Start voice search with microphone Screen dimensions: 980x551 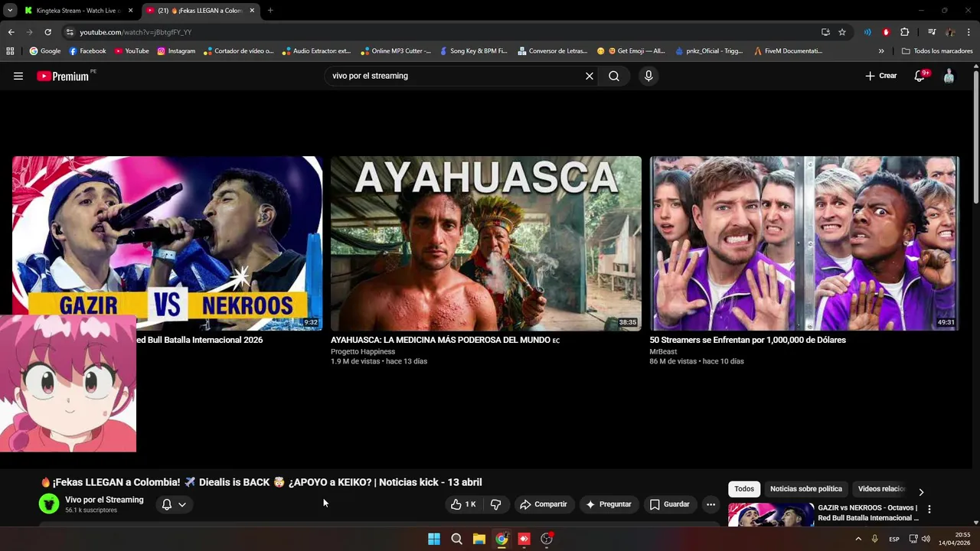pyautogui.click(x=648, y=76)
